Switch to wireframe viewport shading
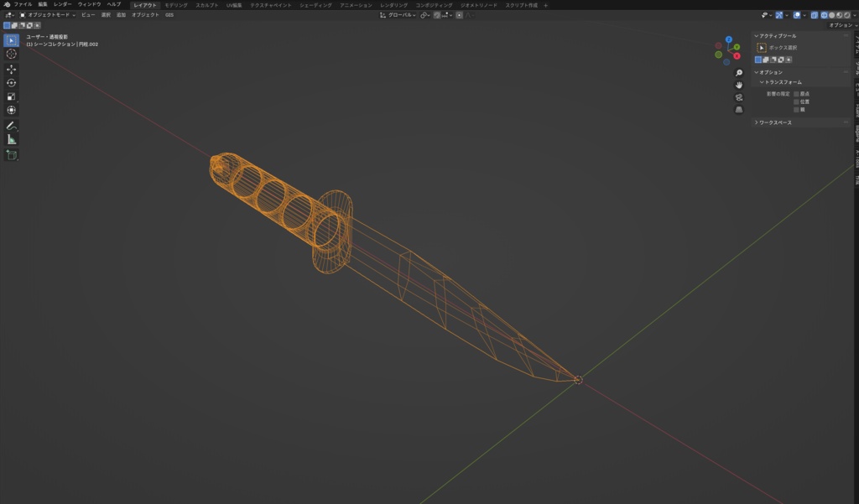Viewport: 859px width, 504px height. (824, 15)
